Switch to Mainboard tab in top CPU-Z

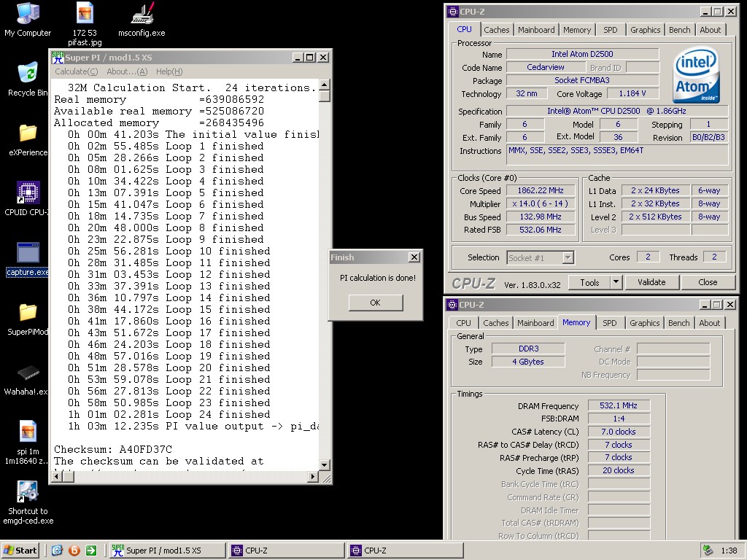pyautogui.click(x=536, y=29)
